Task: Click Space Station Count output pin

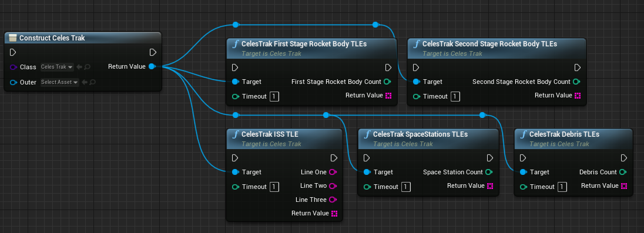Action: pyautogui.click(x=489, y=172)
